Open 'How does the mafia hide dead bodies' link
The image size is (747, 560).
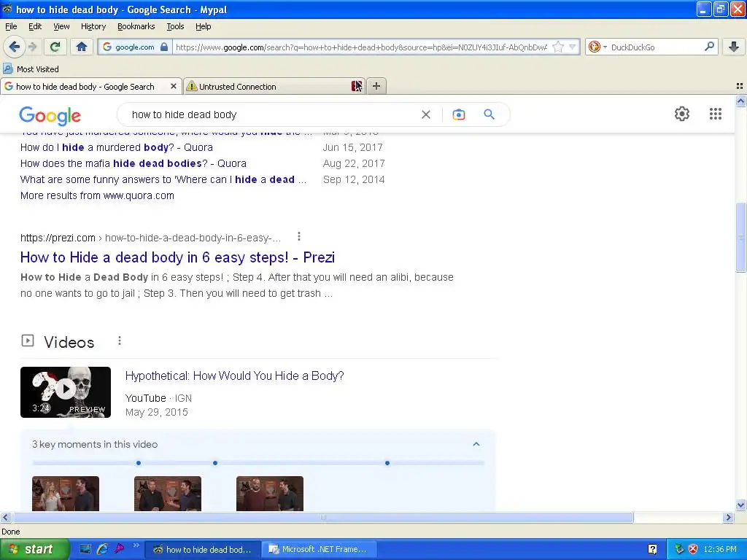click(x=133, y=163)
